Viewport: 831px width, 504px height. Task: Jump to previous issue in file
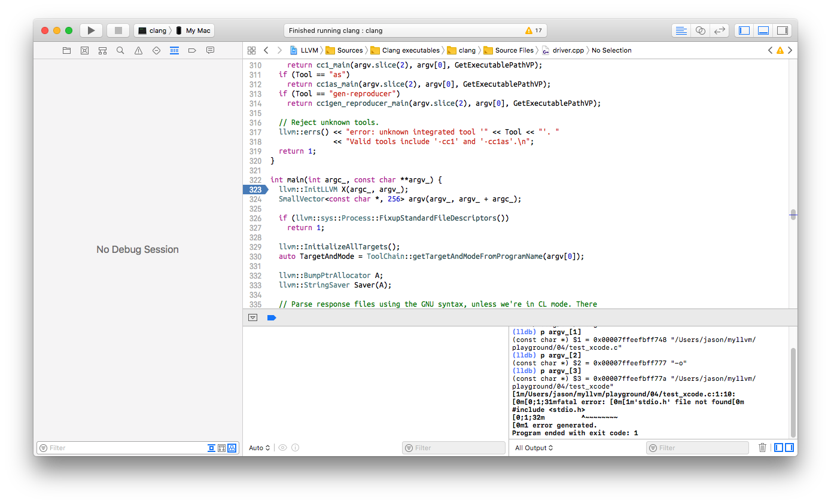coord(770,51)
